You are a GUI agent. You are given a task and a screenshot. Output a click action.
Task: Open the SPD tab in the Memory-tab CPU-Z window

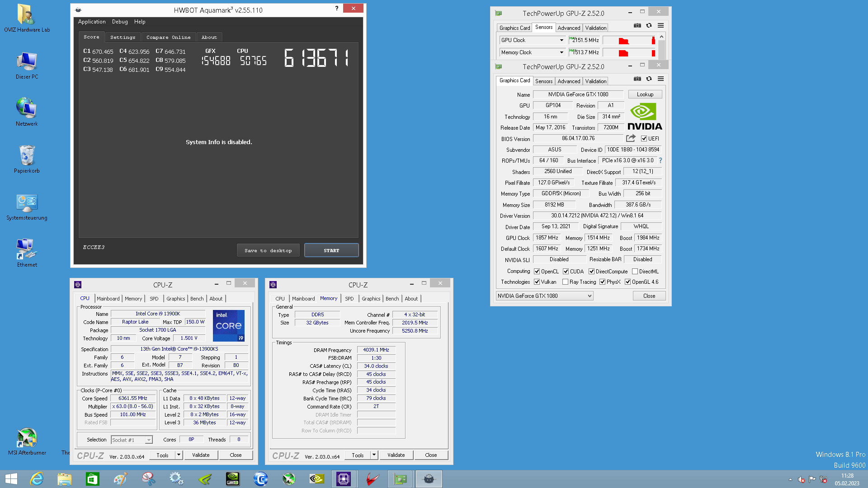tap(349, 299)
